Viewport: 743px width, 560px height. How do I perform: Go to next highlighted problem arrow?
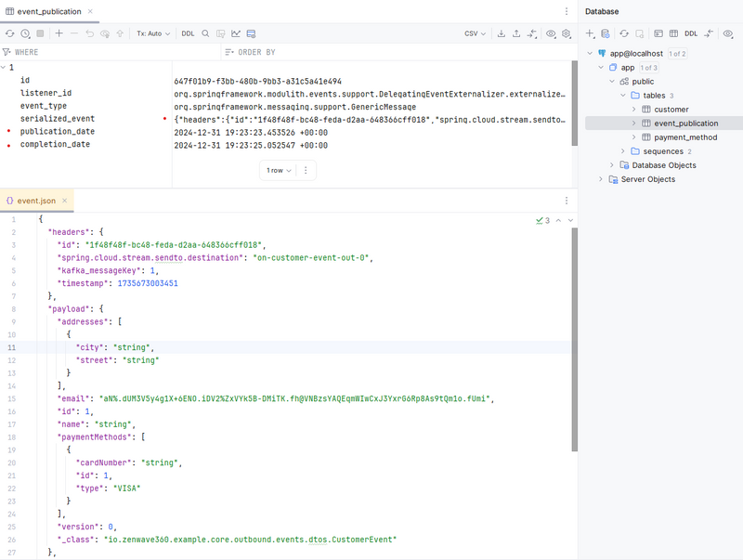(570, 220)
